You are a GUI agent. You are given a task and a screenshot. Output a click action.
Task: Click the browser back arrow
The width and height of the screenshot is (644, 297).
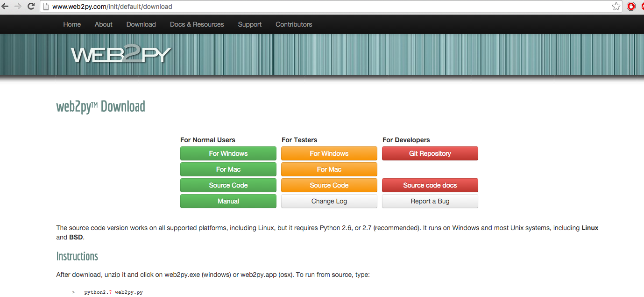pos(6,7)
